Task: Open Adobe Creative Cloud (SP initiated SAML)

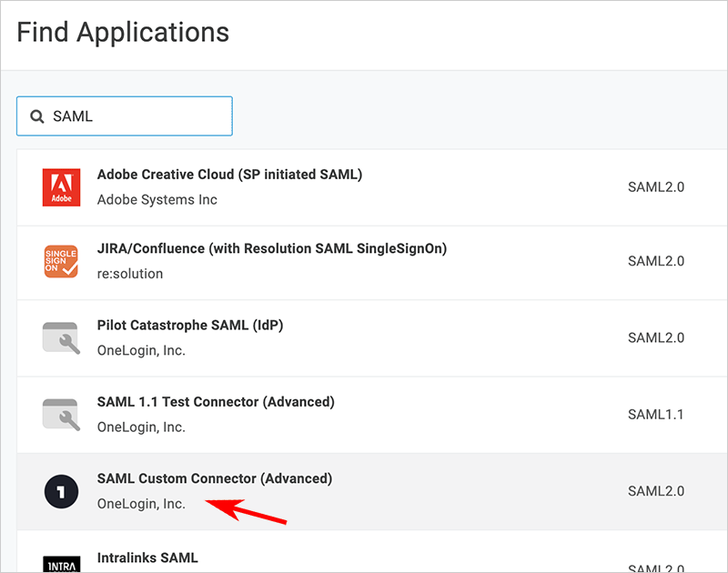Action: (229, 175)
